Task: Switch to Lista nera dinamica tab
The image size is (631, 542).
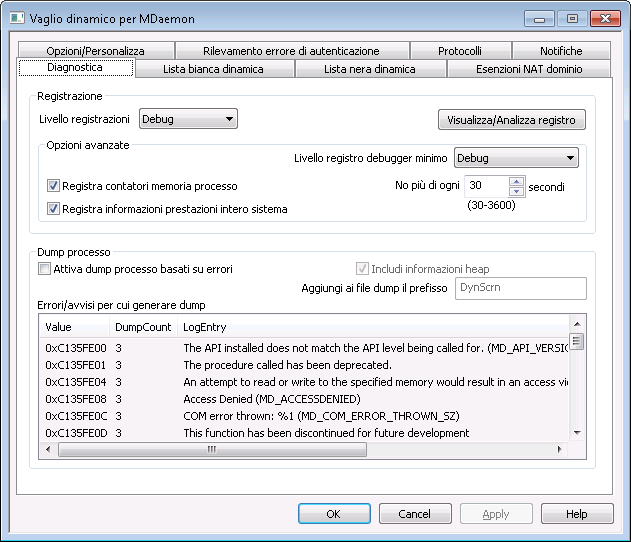Action: (370, 69)
